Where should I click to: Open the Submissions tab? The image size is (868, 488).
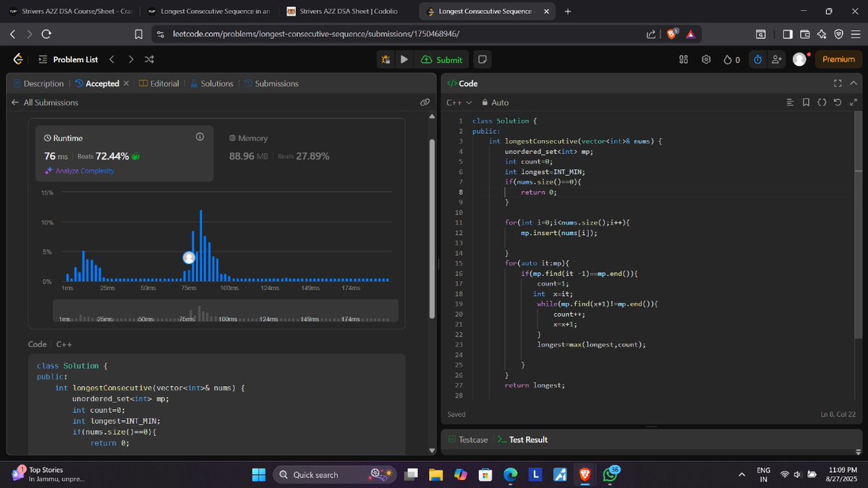pos(271,83)
